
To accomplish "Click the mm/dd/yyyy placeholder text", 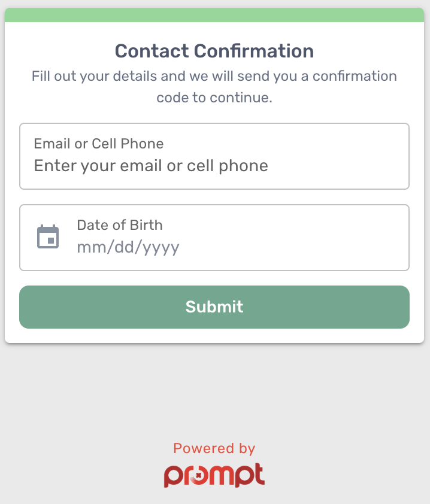I will coord(128,247).
